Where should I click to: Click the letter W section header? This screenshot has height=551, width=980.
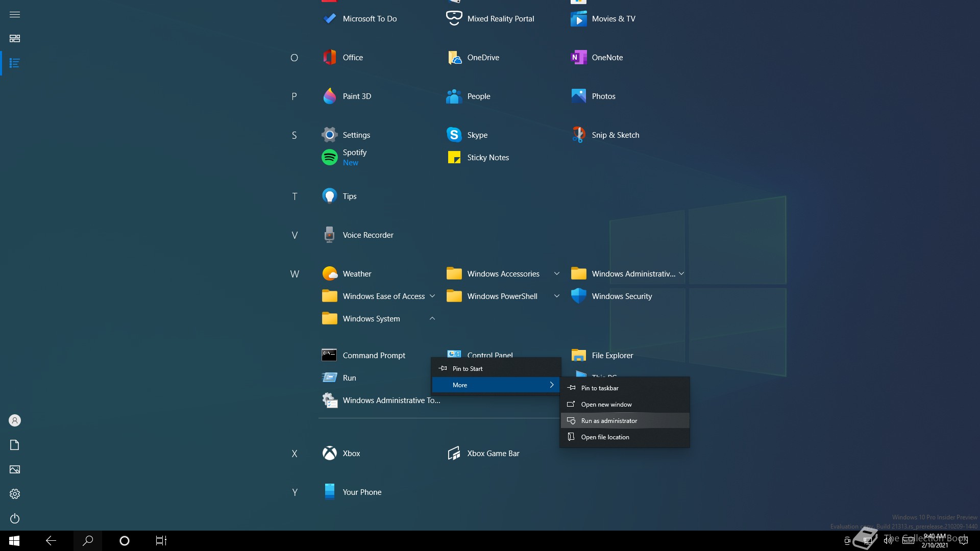[x=295, y=274]
